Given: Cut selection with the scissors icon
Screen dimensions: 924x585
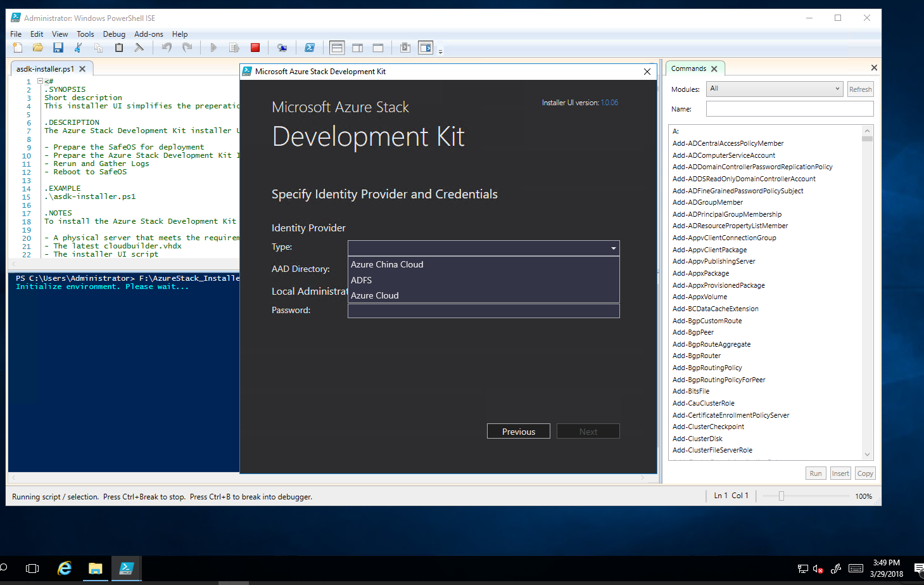Looking at the screenshot, I should pos(79,48).
